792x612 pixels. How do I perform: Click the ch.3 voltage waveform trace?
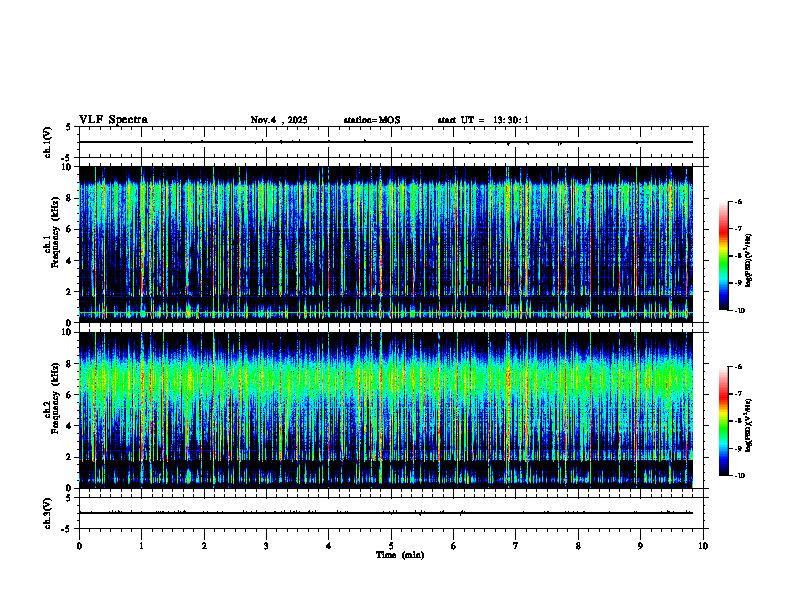coord(386,513)
